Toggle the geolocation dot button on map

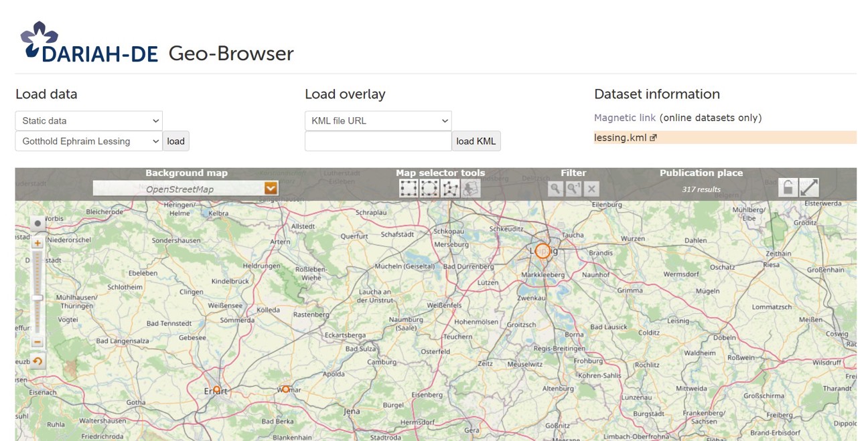click(38, 224)
